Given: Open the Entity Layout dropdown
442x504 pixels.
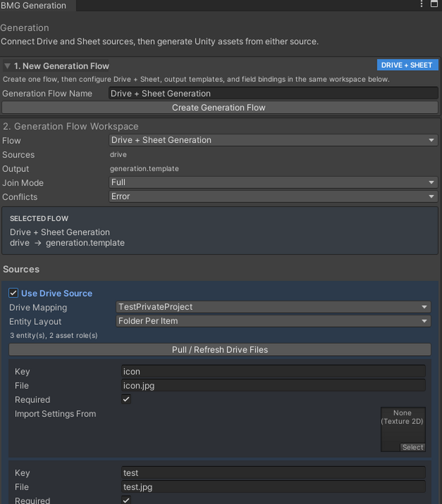Looking at the screenshot, I should coord(273,321).
